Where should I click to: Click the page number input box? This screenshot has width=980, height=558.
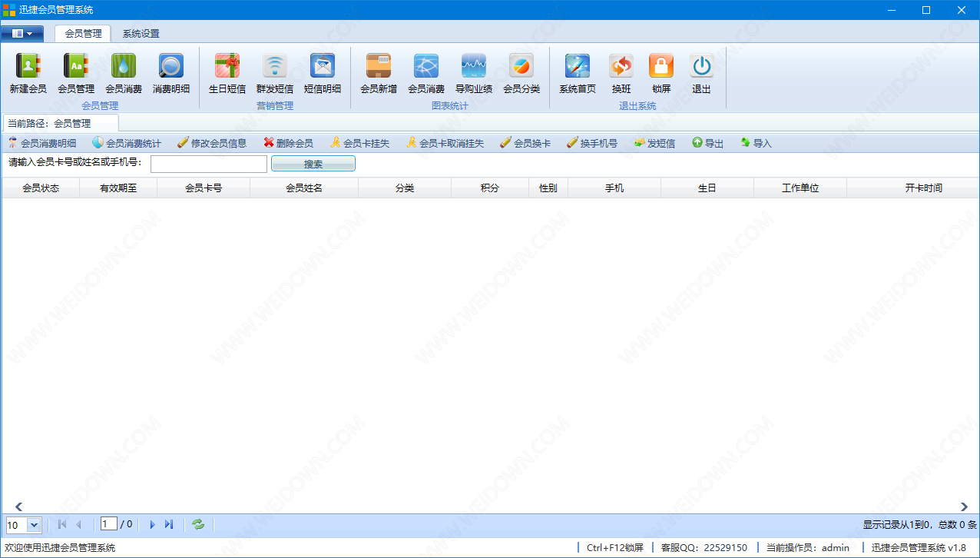[109, 523]
